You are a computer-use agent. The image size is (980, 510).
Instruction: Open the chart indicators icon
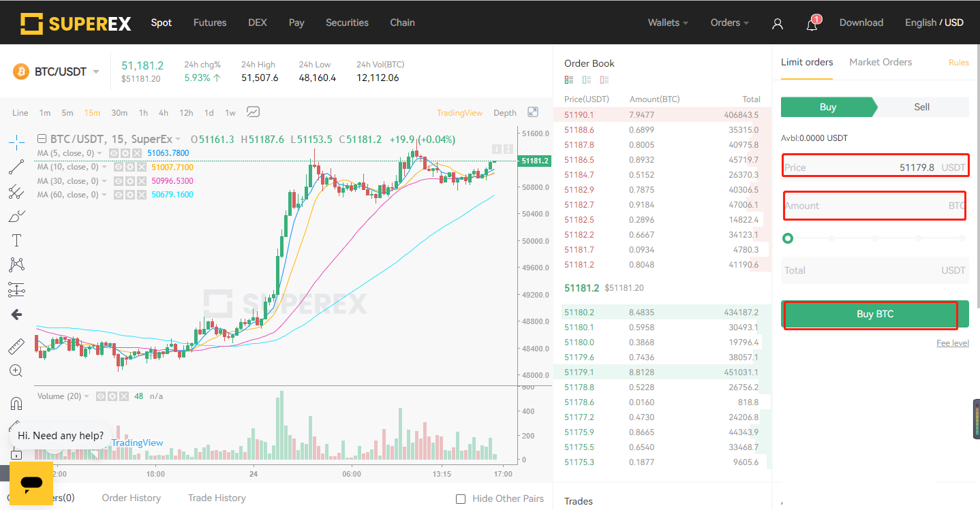pos(254,112)
